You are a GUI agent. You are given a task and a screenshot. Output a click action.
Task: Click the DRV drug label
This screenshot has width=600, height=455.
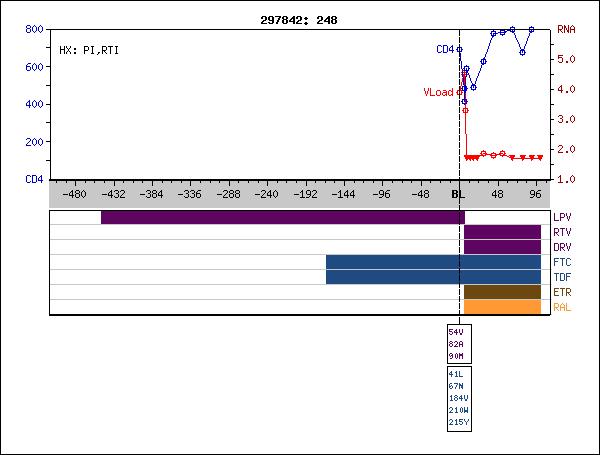562,247
